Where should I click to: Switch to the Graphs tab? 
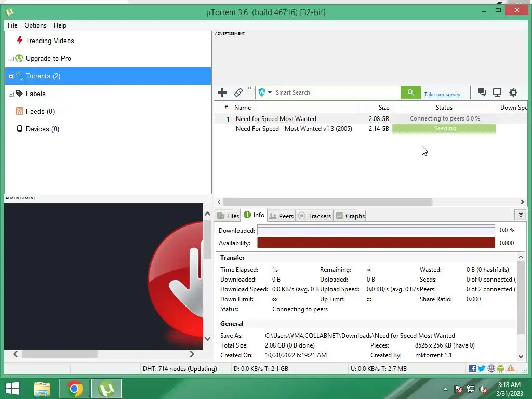point(350,216)
